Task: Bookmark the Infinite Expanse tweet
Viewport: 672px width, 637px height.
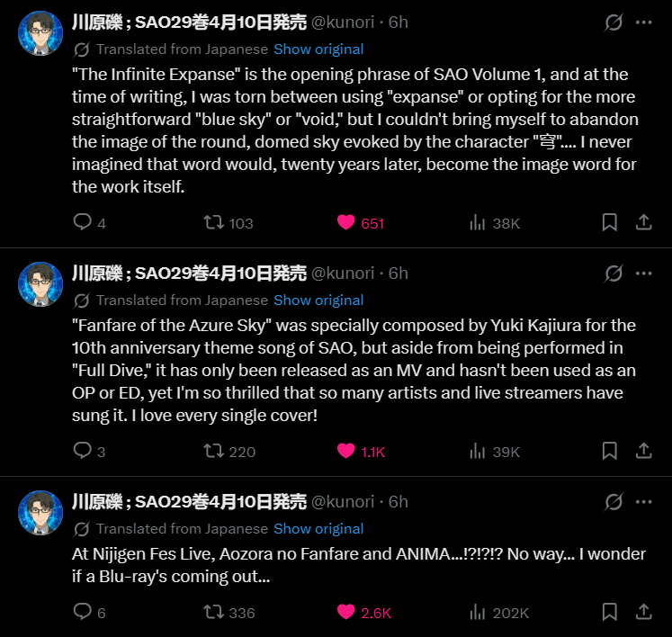Action: 609,222
